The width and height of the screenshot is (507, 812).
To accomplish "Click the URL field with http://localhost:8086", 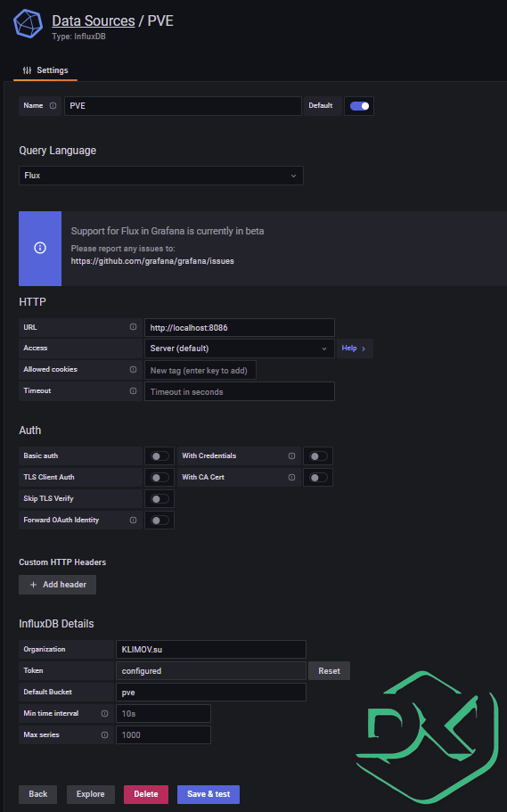I will [240, 327].
